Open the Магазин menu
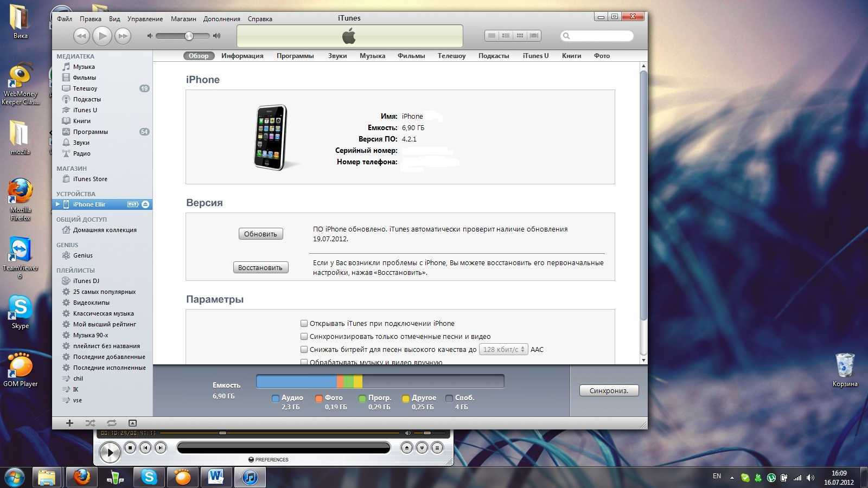The image size is (868, 488). pyautogui.click(x=183, y=18)
